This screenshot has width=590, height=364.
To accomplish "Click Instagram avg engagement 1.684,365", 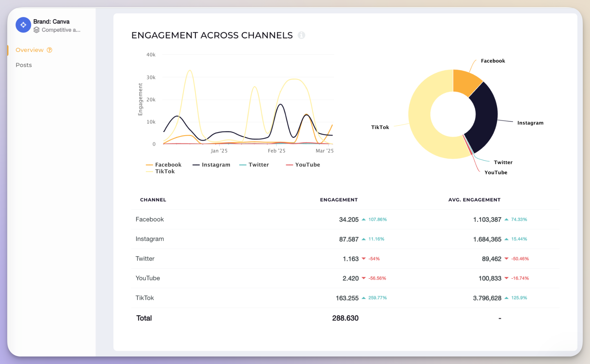I will tap(487, 239).
